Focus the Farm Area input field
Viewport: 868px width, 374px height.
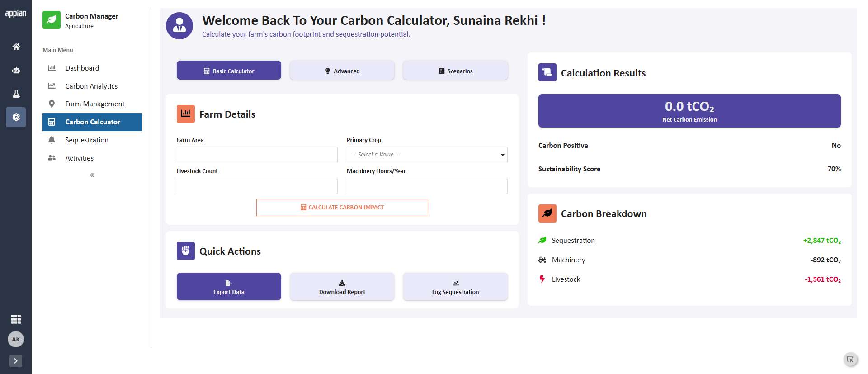(x=257, y=155)
